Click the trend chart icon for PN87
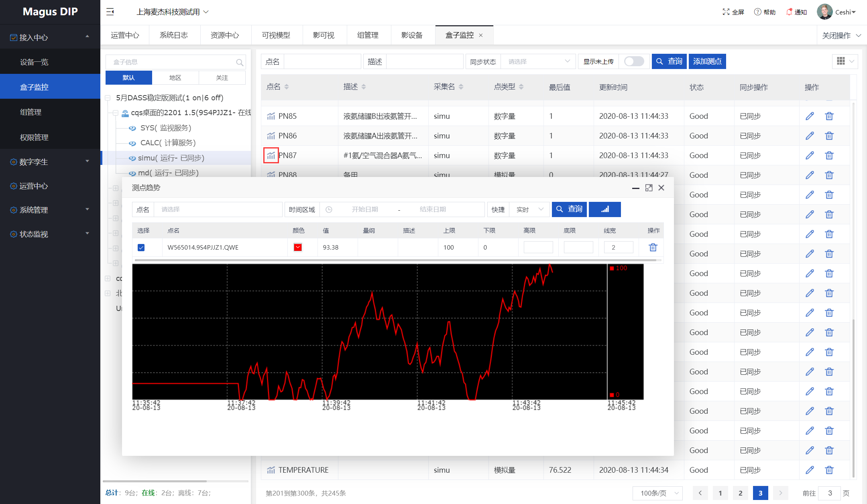Screen dimensions: 867x504 point(271,155)
